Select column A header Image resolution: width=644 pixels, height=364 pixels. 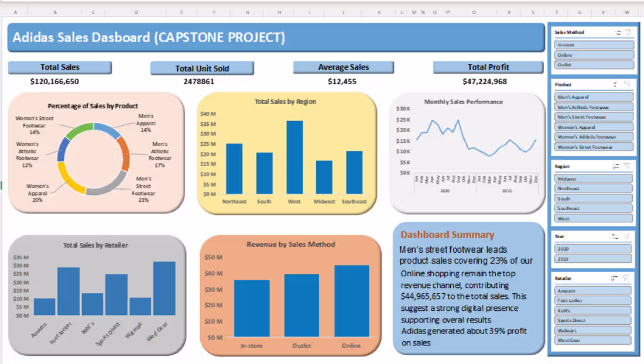tap(16, 12)
